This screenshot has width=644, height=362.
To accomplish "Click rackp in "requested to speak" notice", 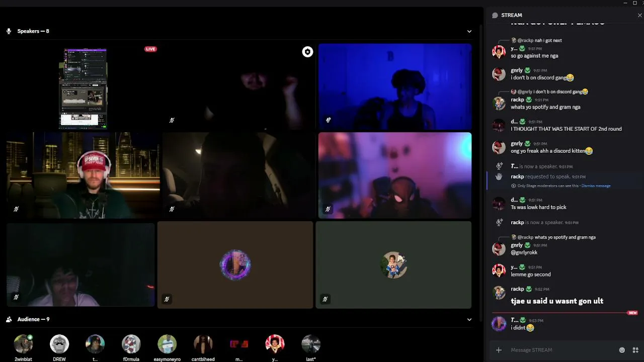I will coord(517,176).
